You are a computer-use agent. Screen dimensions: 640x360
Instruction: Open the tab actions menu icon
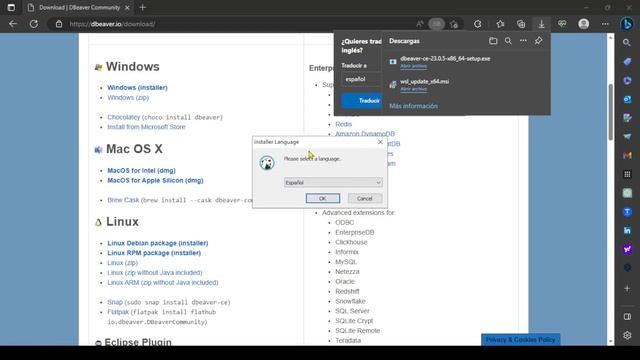point(11,7)
